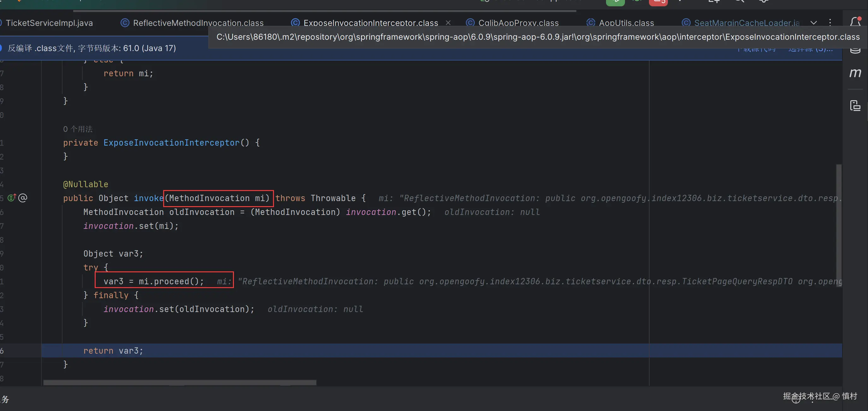Open the tool window icon below Maven

click(x=855, y=106)
